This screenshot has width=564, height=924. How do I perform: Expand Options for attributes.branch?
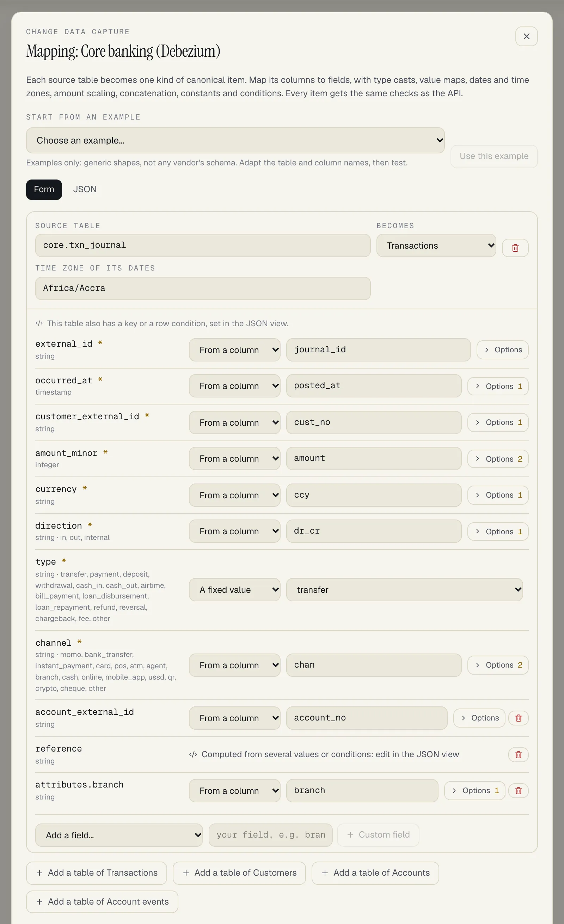click(474, 790)
